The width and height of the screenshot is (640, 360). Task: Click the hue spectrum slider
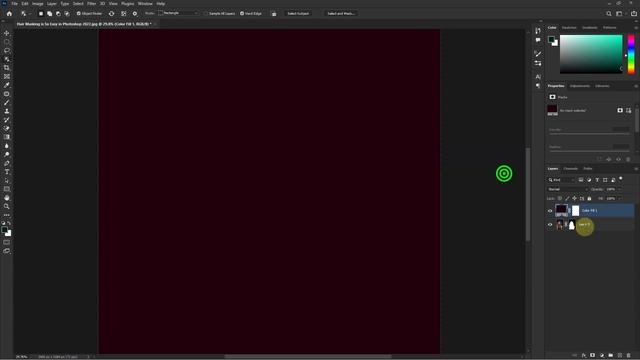point(631,54)
